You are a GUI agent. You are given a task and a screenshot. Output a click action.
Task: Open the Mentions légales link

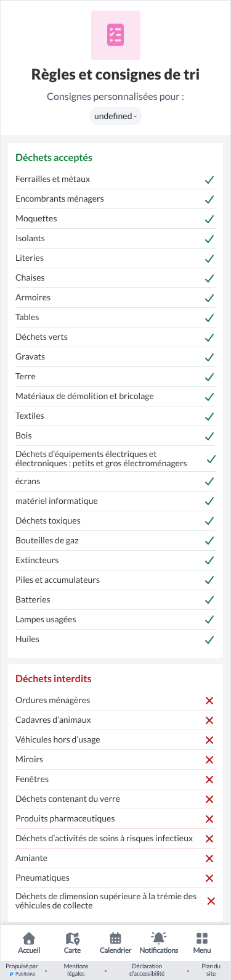[x=76, y=970]
